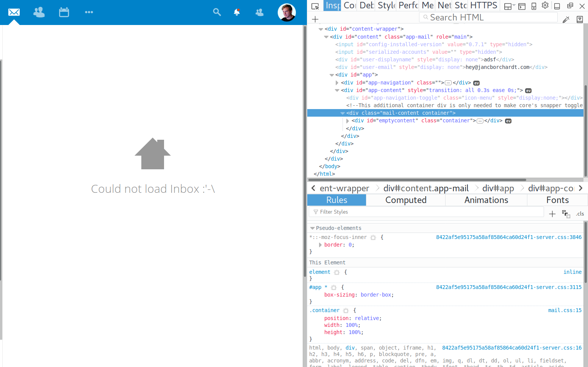Screen dimensions: 588x367
Task: Collapse the mail-content container node
Action: [x=343, y=113]
